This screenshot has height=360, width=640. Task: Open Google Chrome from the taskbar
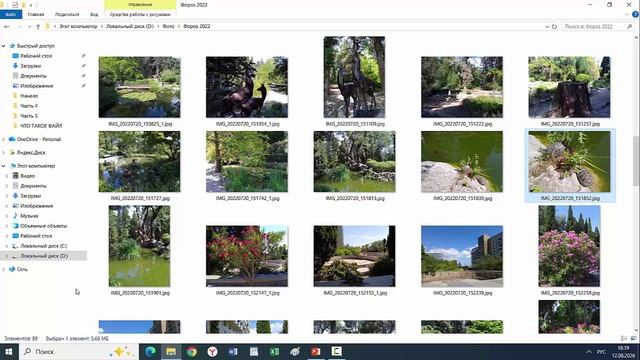[x=191, y=351]
